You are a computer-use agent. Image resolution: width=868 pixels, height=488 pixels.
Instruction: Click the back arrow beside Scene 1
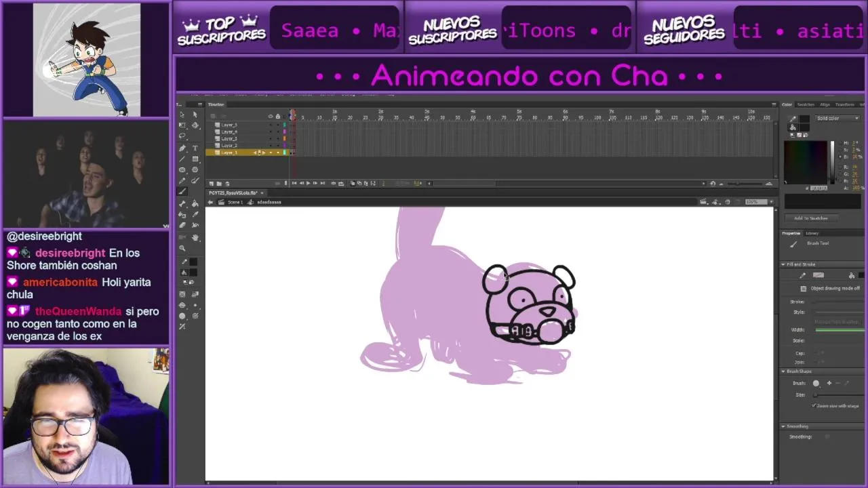(210, 202)
